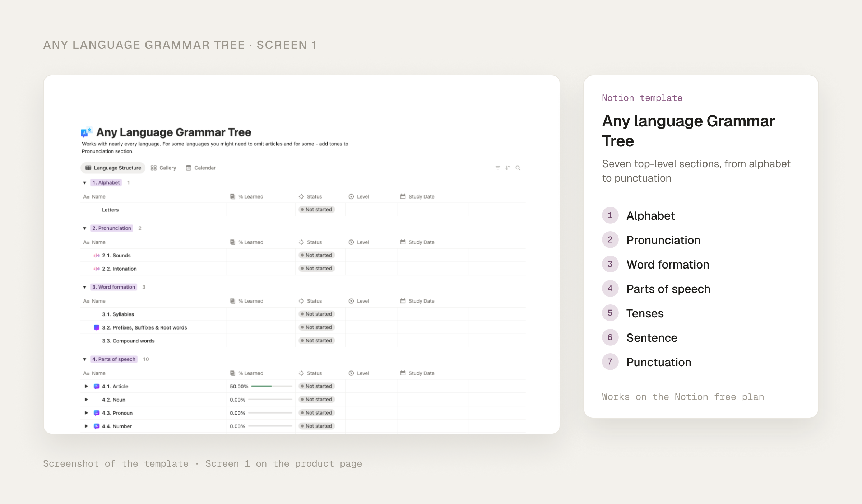The width and height of the screenshot is (862, 504).
Task: Switch to the Language Structure view tab
Action: coord(113,168)
